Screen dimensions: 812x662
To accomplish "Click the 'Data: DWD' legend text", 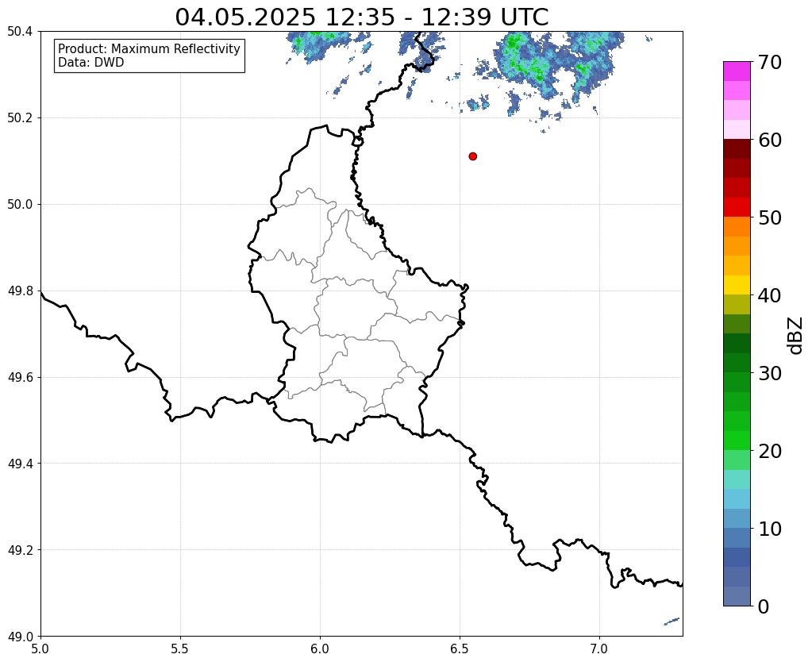I will click(91, 63).
